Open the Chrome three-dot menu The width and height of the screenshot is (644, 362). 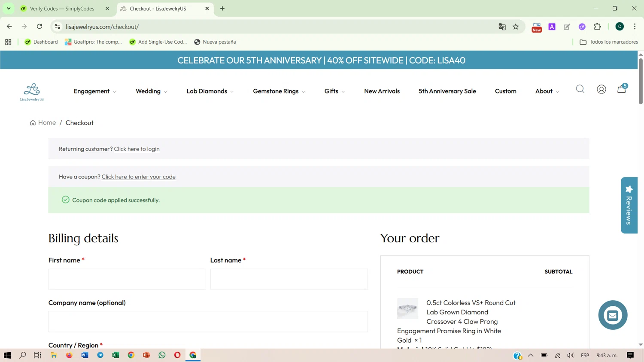click(x=635, y=27)
